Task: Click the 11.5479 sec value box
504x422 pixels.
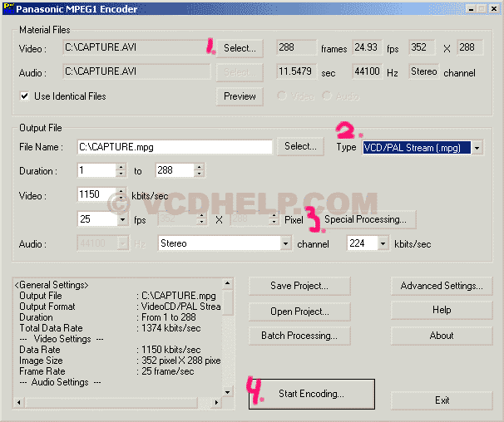Action: click(x=296, y=71)
